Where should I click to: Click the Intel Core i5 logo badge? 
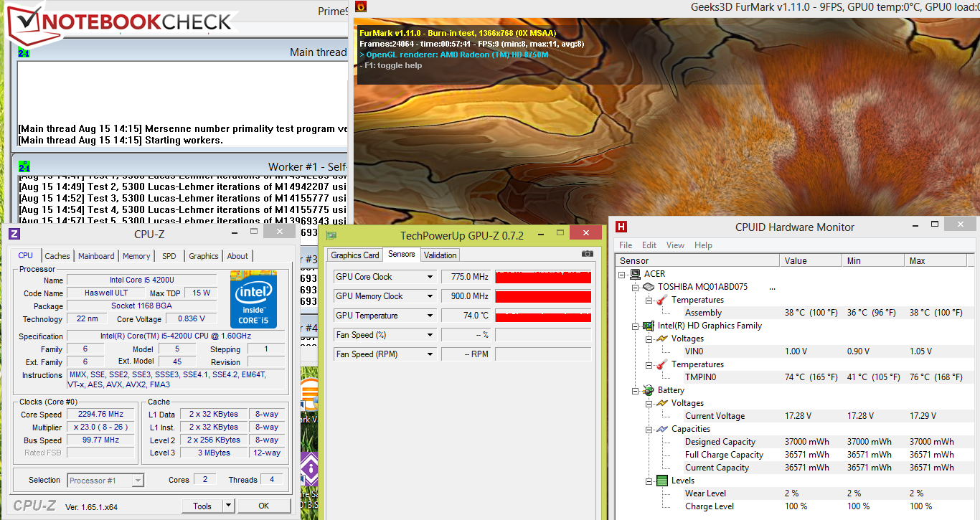click(x=253, y=299)
